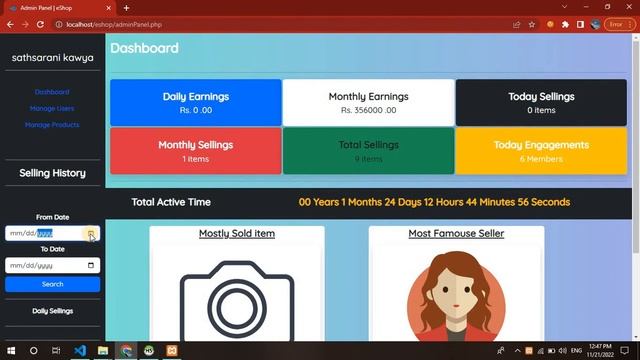Open the browser side panel icon
This screenshot has height=360, width=640.
tap(580, 24)
